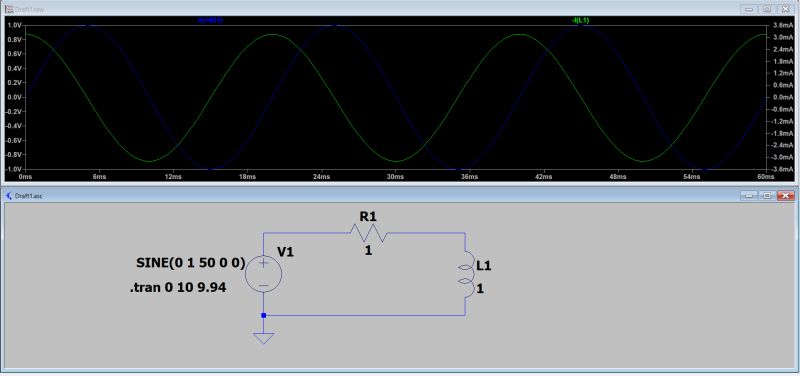Minimize the Draft1.asc schematic window
The image size is (800, 376).
click(x=749, y=195)
